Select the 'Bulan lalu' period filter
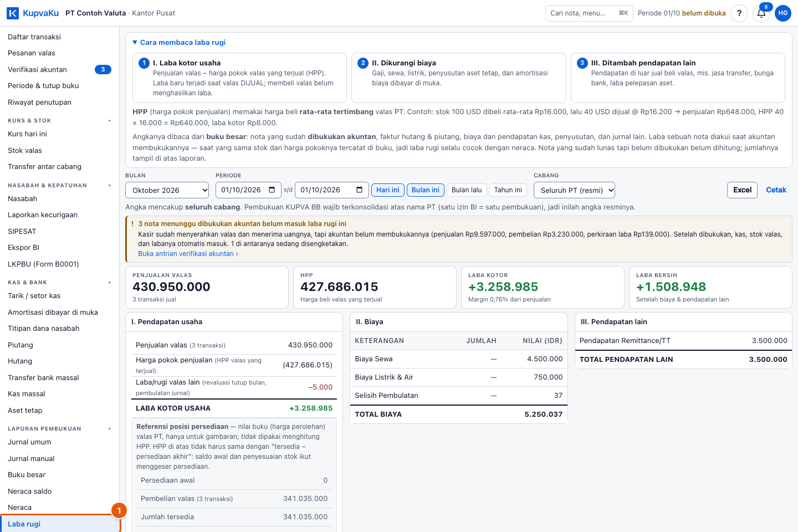The width and height of the screenshot is (798, 532). click(x=467, y=190)
